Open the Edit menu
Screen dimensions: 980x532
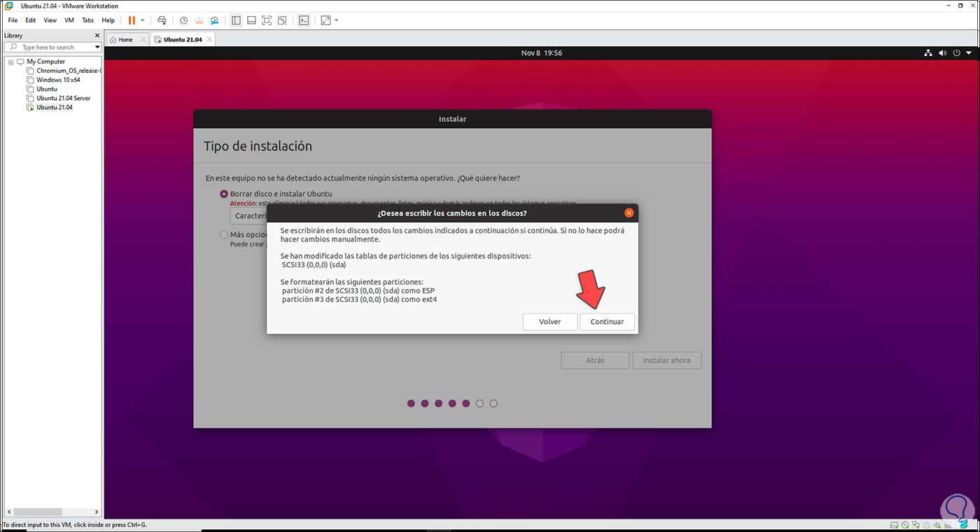[x=31, y=20]
